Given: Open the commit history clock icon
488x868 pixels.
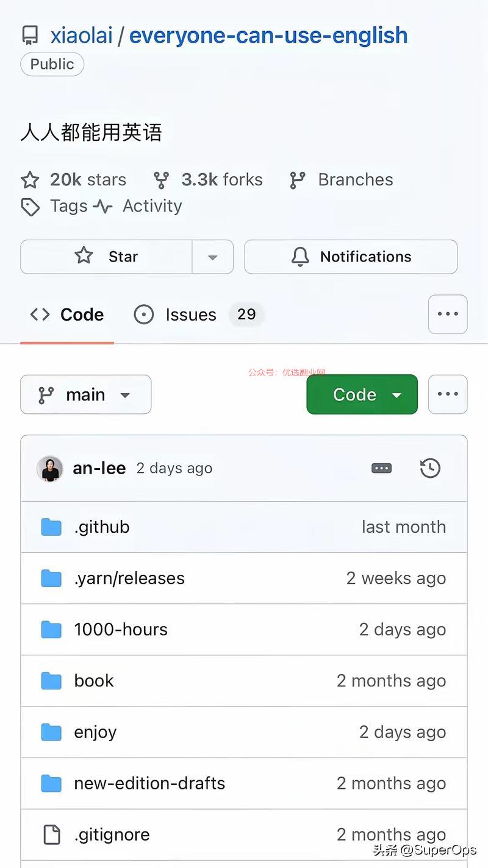Looking at the screenshot, I should [430, 468].
